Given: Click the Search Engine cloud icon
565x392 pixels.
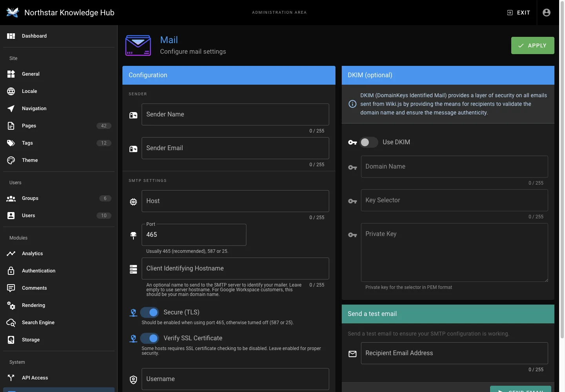Looking at the screenshot, I should 11,323.
